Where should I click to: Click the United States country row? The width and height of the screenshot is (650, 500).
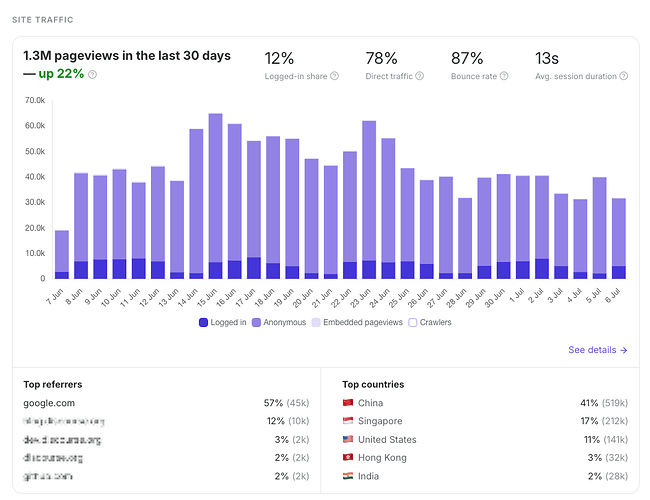coord(485,439)
